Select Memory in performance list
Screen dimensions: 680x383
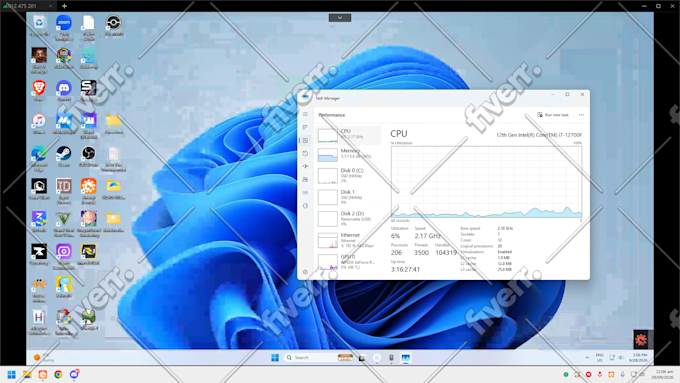coord(348,155)
